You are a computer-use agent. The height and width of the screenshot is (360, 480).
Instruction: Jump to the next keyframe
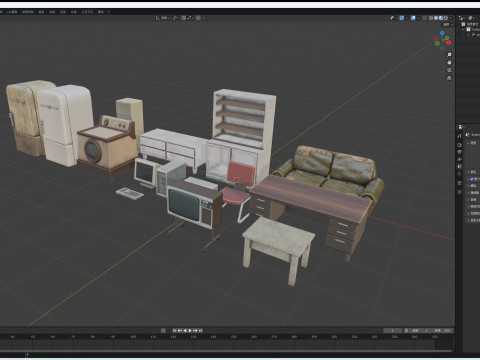[x=195, y=330]
